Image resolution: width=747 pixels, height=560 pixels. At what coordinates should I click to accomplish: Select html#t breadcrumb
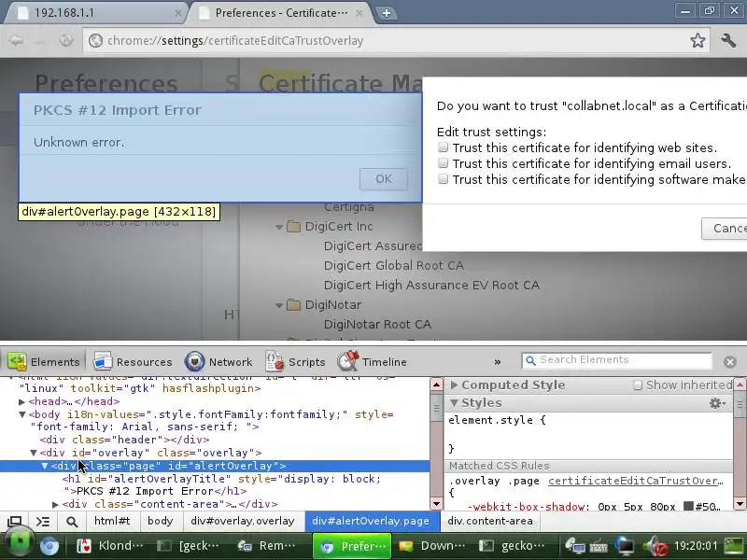pyautogui.click(x=112, y=521)
